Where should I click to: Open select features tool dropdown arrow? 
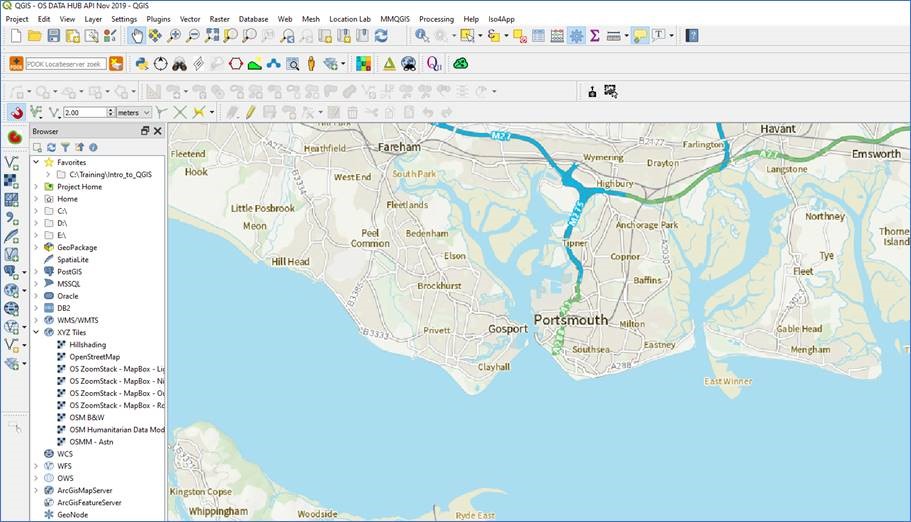coord(480,36)
